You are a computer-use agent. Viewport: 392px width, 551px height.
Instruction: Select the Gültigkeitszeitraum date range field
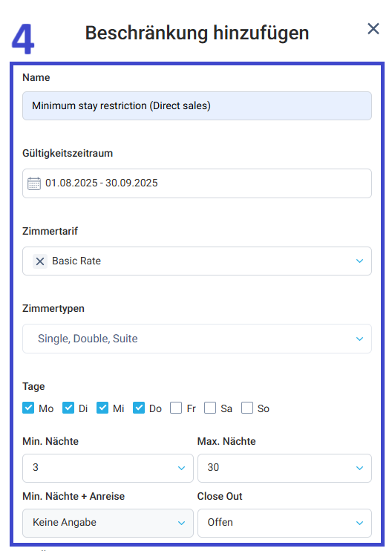(x=197, y=183)
